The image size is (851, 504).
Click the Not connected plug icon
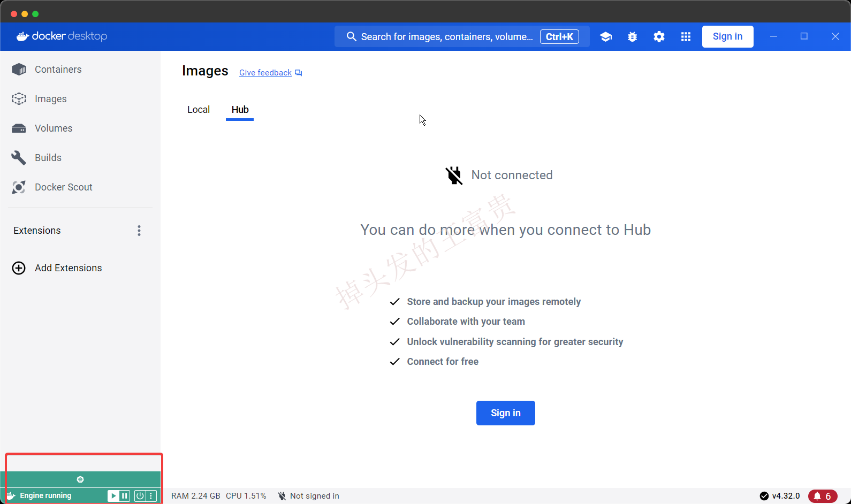click(x=454, y=175)
